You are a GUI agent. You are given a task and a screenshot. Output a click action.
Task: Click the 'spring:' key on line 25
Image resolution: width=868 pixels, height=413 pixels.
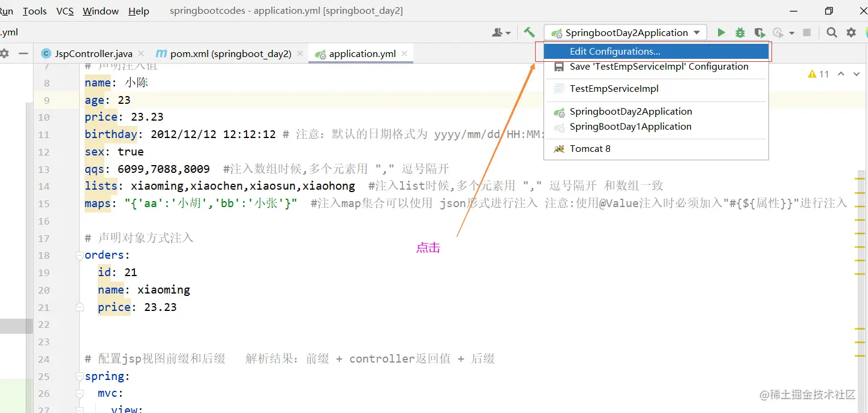(x=107, y=376)
